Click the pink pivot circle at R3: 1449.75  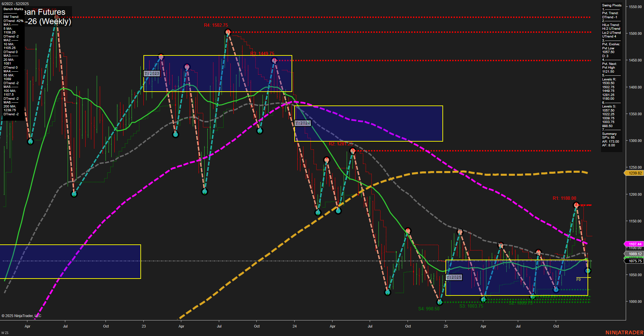coord(274,61)
